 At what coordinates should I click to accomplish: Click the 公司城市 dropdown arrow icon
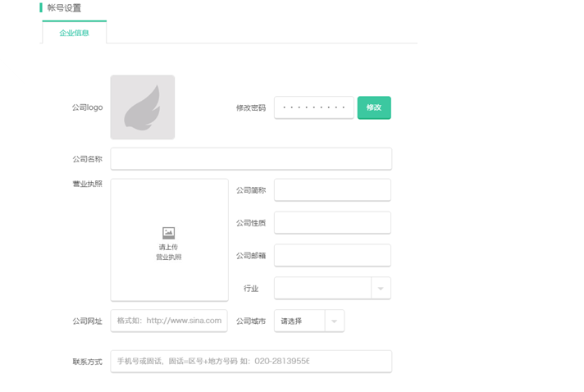335,321
